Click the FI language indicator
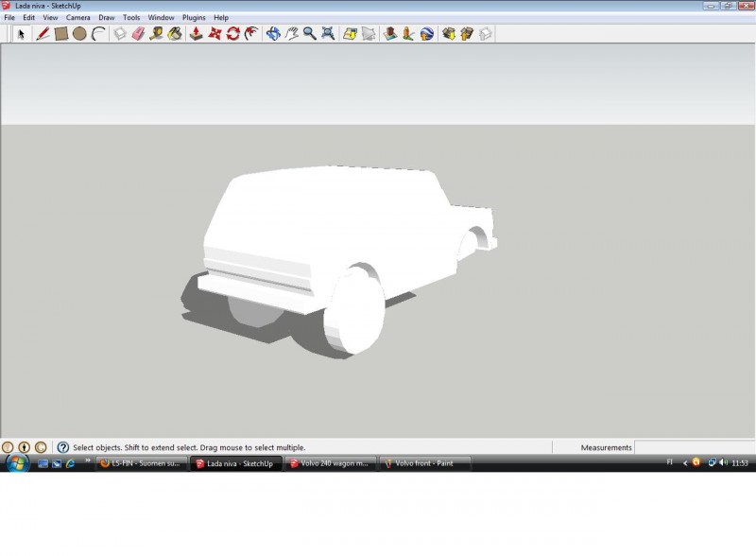 tap(669, 462)
